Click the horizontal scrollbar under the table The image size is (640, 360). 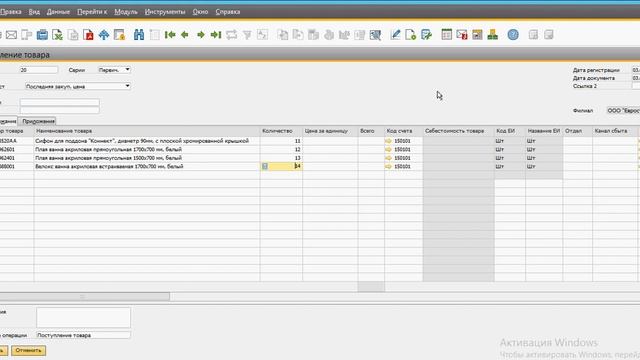click(85, 296)
